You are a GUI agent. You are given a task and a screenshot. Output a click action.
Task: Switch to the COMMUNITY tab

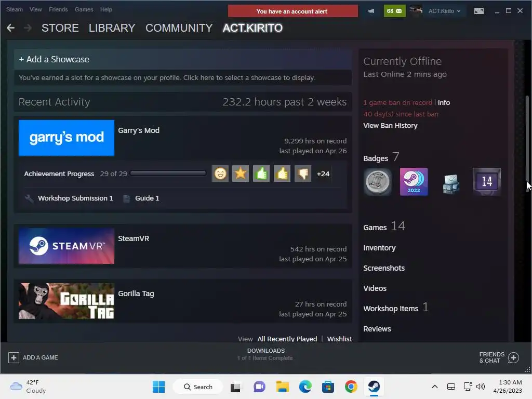pos(179,28)
